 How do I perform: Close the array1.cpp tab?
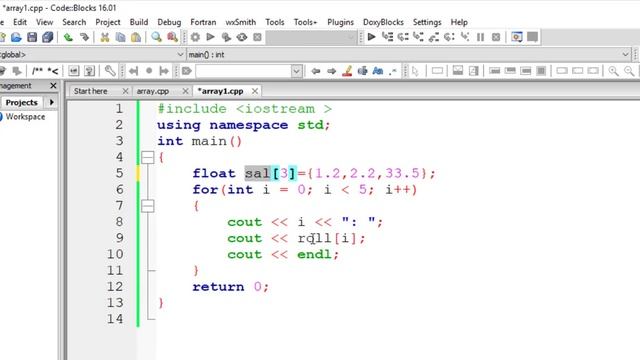[255, 91]
